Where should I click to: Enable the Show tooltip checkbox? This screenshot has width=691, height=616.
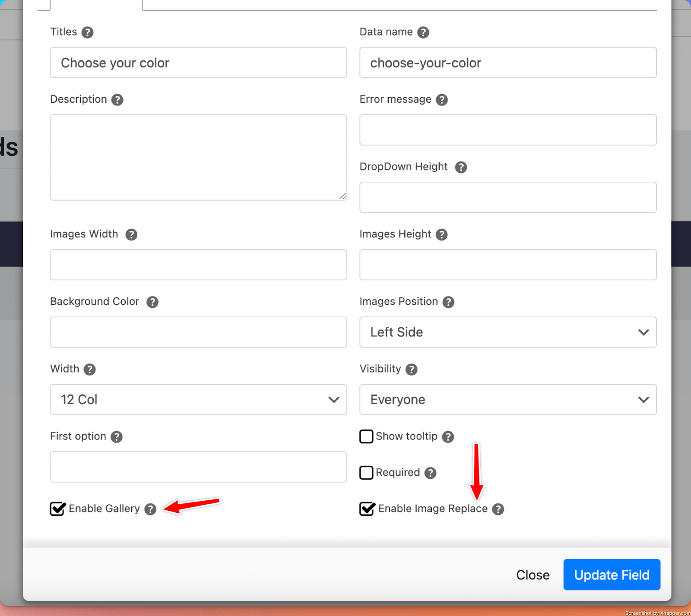(x=366, y=436)
